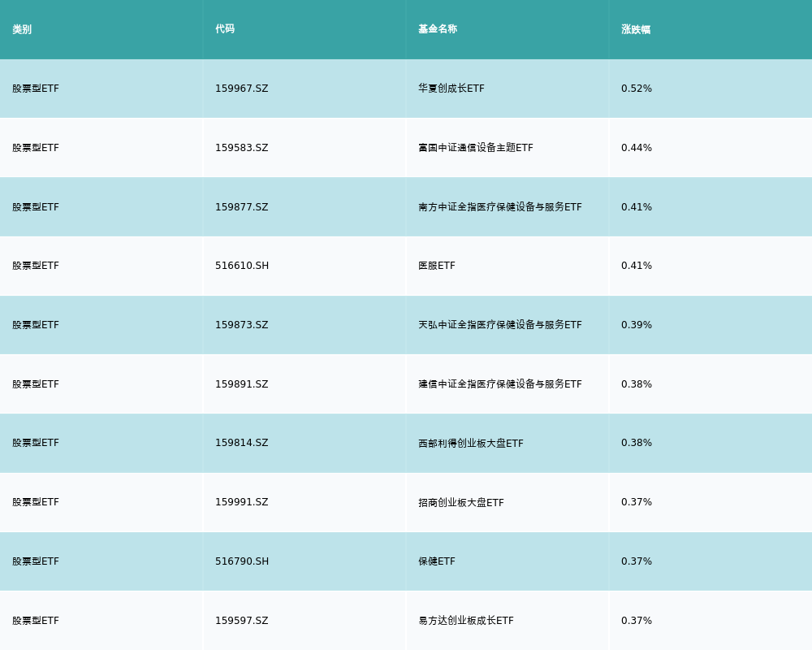The width and height of the screenshot is (812, 650).
Task: Click 0.37% in the 保健ETF row
Action: click(637, 561)
